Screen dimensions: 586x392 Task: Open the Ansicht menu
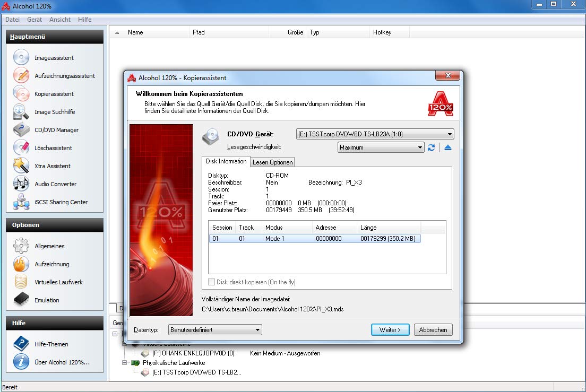click(x=60, y=20)
